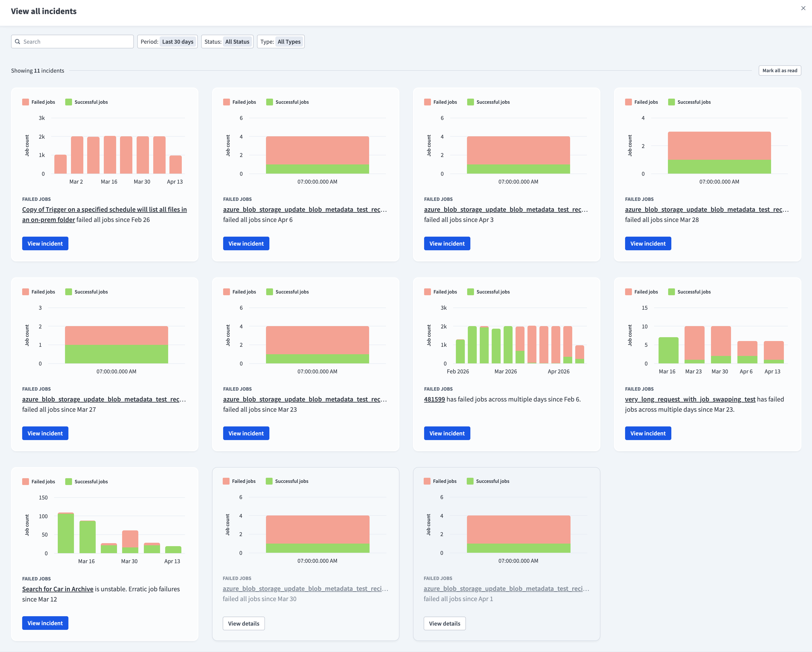The image size is (812, 652).
Task: Click the successful segment in Mar 28 incident chart
Action: pyautogui.click(x=719, y=167)
